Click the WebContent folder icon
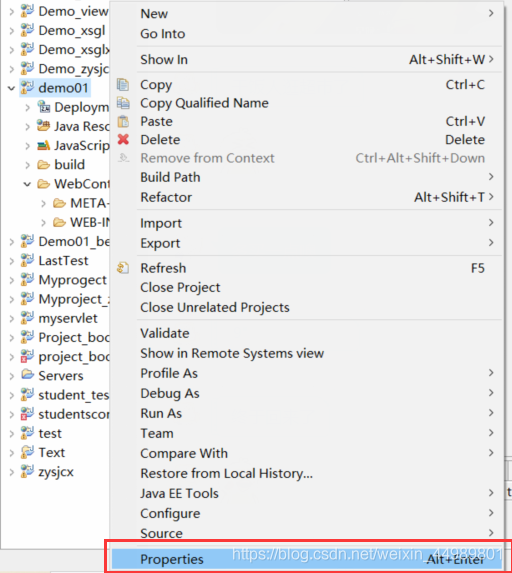 pyautogui.click(x=43, y=184)
